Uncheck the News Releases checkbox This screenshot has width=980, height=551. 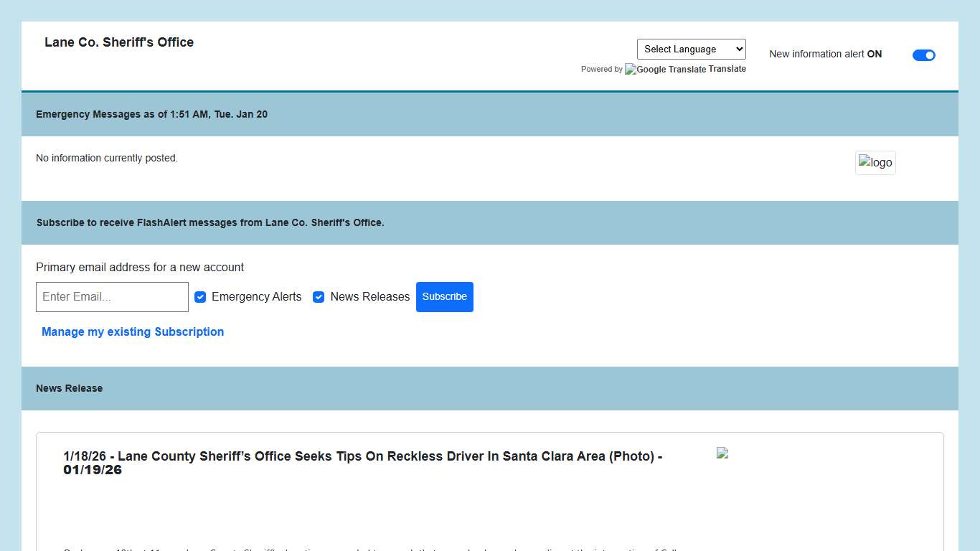click(319, 297)
